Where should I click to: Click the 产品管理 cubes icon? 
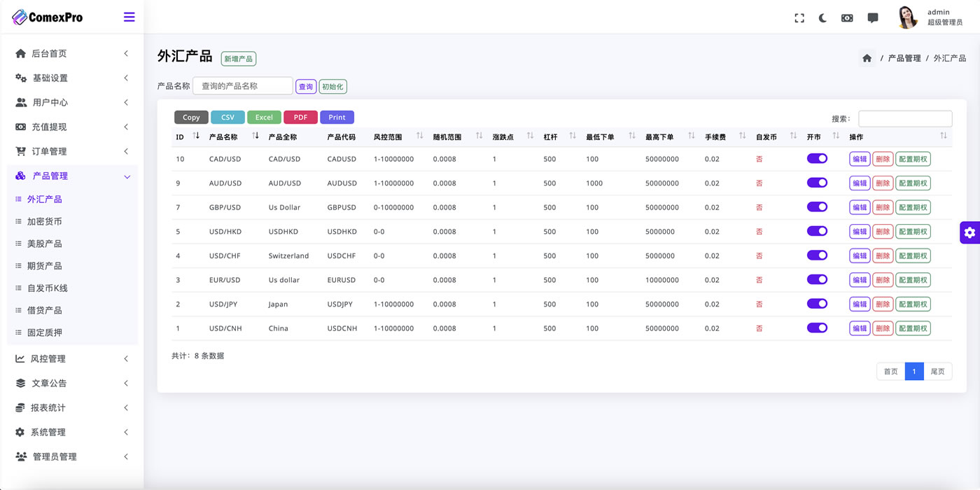pyautogui.click(x=20, y=176)
